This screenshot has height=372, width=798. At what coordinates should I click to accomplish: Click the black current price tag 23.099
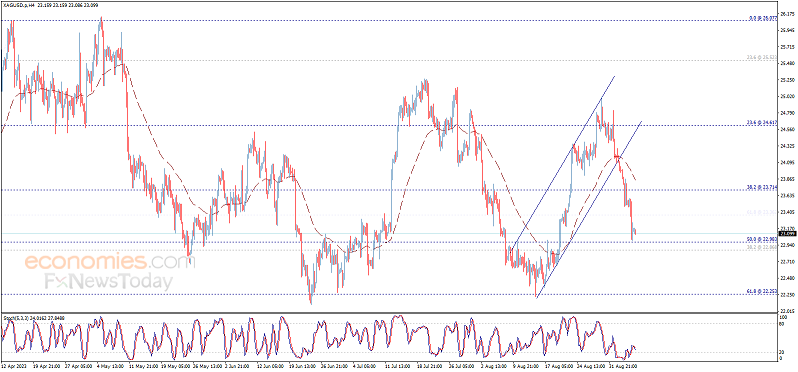point(787,234)
